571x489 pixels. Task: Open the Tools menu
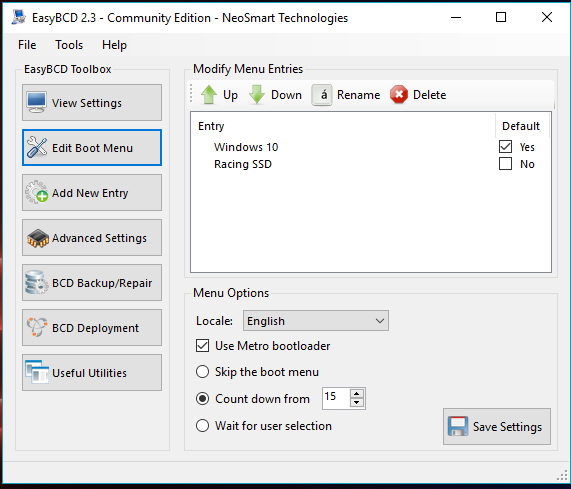(x=69, y=45)
